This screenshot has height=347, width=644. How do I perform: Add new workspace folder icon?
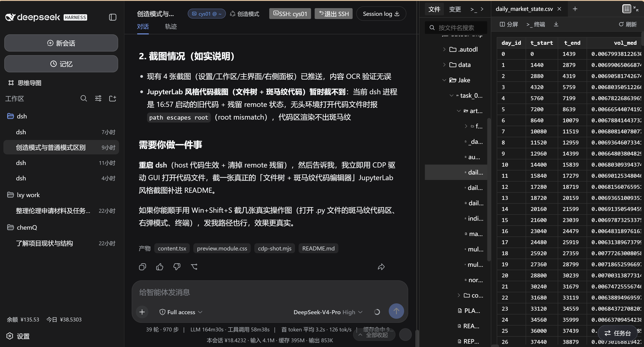point(112,98)
